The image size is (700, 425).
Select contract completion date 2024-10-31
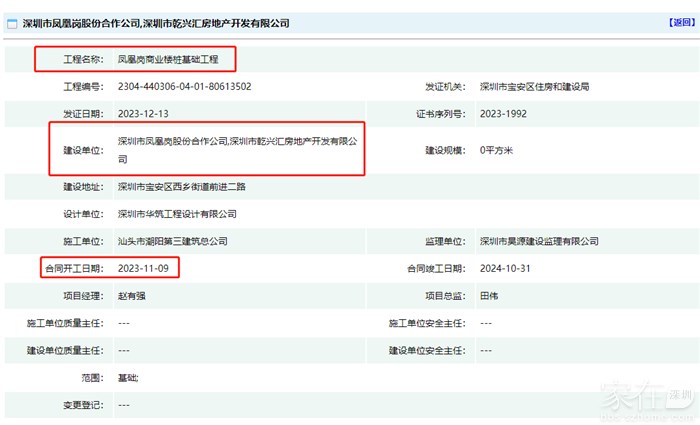click(507, 269)
